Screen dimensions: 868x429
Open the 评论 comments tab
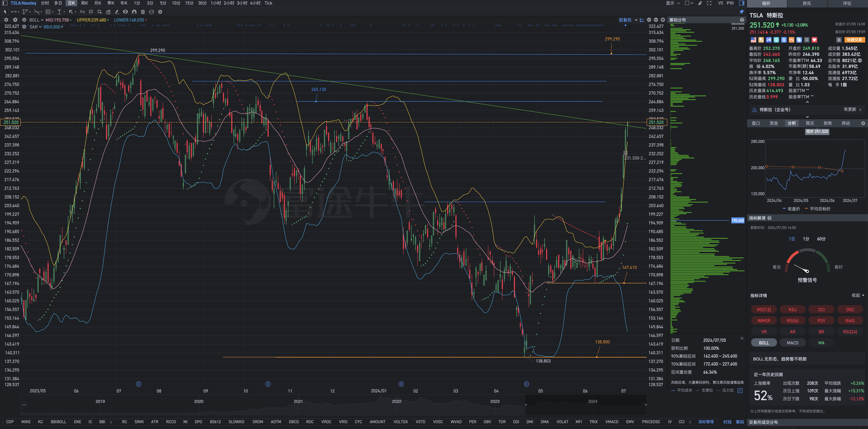point(847,3)
